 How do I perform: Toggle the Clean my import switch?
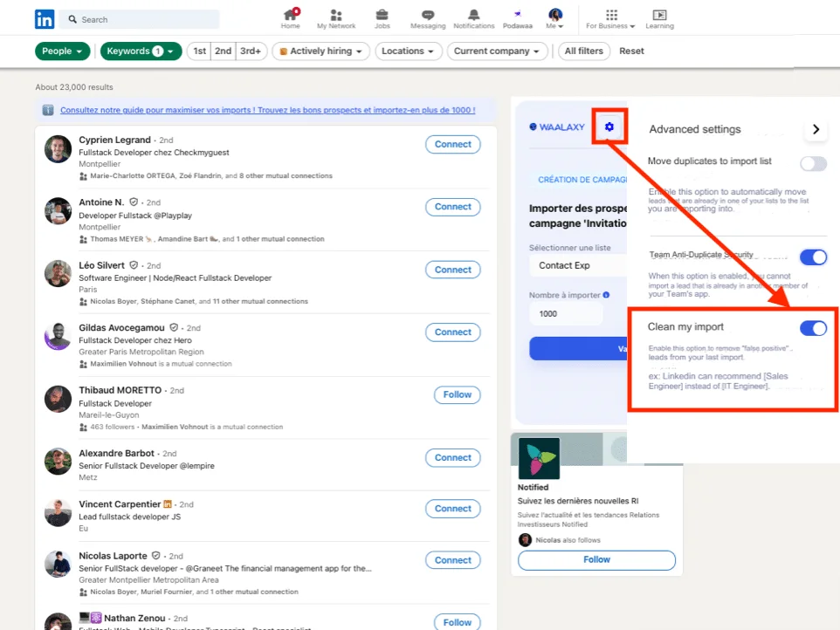click(x=813, y=328)
